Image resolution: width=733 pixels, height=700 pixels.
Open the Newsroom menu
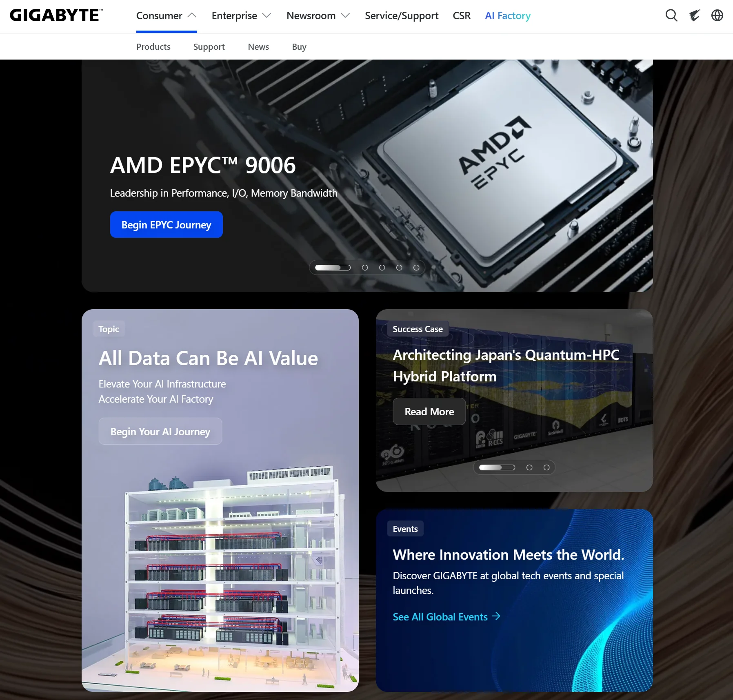311,16
